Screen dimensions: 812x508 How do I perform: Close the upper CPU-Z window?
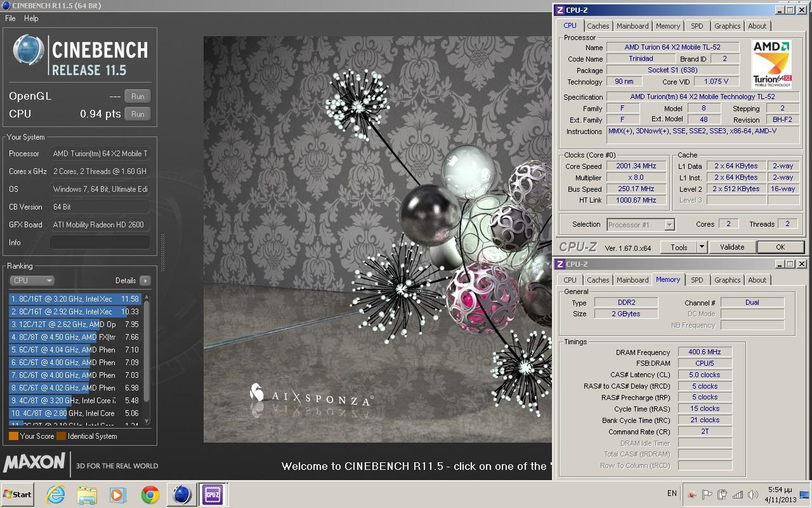coord(802,10)
